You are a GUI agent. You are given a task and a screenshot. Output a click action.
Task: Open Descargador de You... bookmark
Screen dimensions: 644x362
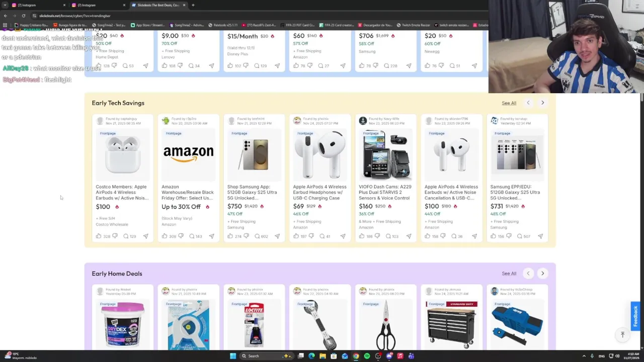tap(375, 25)
